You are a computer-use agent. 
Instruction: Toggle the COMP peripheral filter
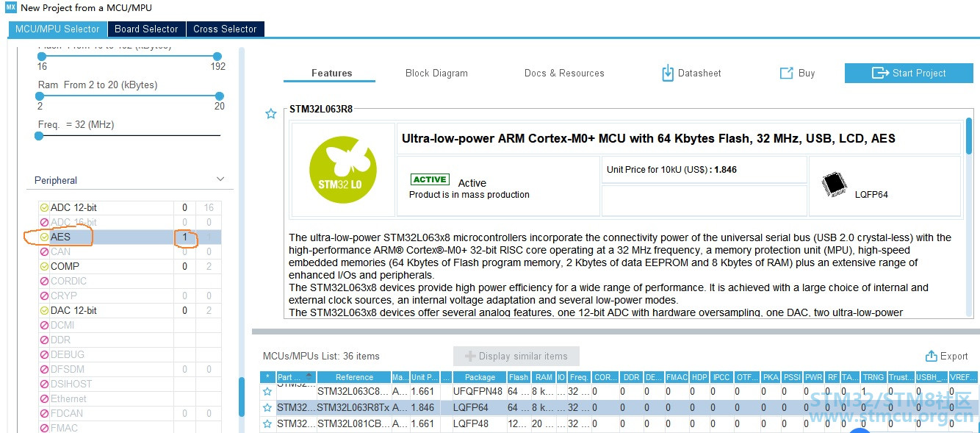[44, 266]
